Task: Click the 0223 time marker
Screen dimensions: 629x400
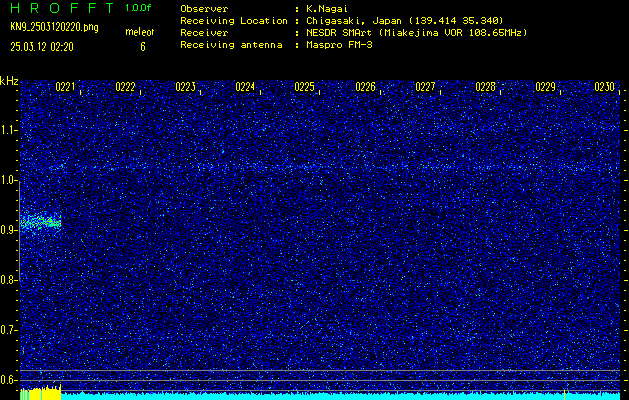Action: tap(185, 87)
